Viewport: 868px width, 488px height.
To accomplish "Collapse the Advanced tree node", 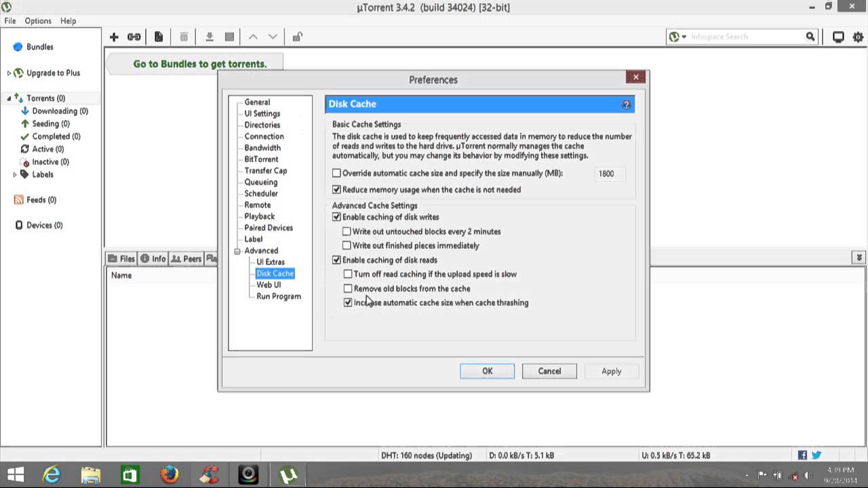I will point(237,251).
